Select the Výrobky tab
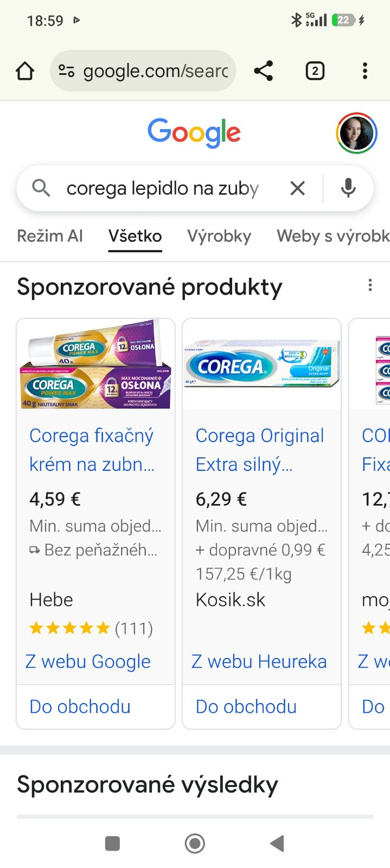 pyautogui.click(x=219, y=236)
